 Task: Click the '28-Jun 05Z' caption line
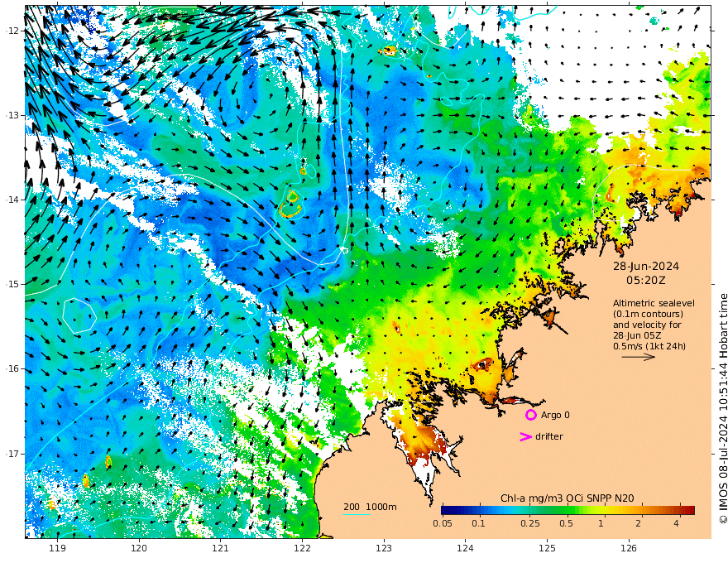coord(637,335)
